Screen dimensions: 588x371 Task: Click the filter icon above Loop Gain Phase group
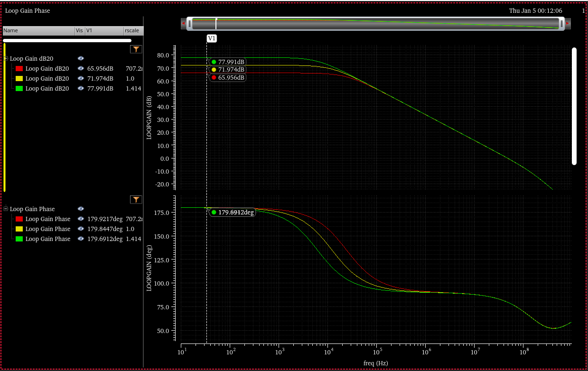click(x=136, y=200)
